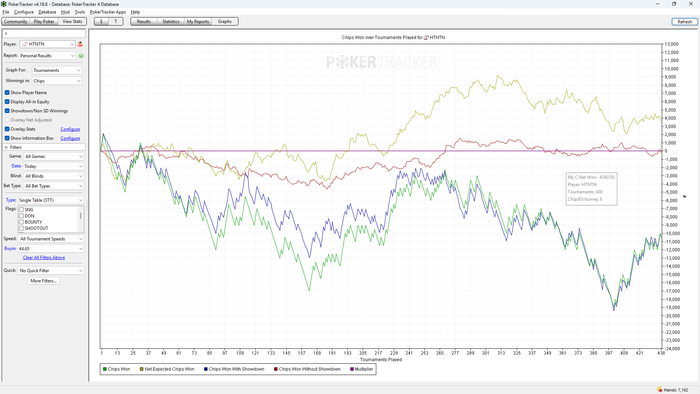Viewport: 700px width, 394px height.
Task: Open the Hud menu
Action: pyautogui.click(x=65, y=12)
